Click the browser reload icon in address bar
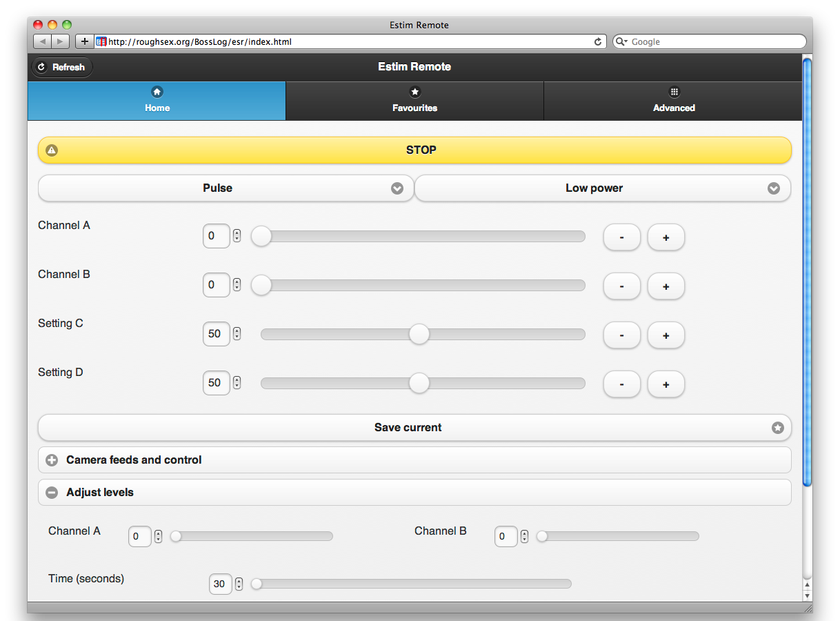 pyautogui.click(x=598, y=42)
